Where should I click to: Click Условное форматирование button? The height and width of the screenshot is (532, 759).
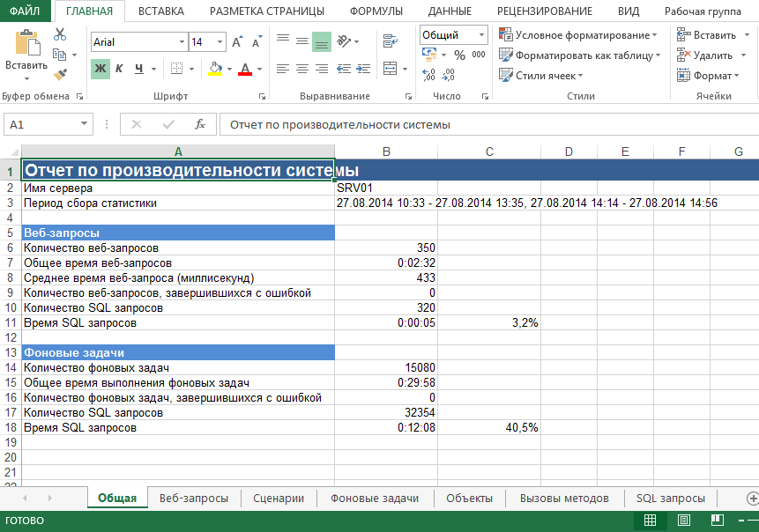click(578, 35)
